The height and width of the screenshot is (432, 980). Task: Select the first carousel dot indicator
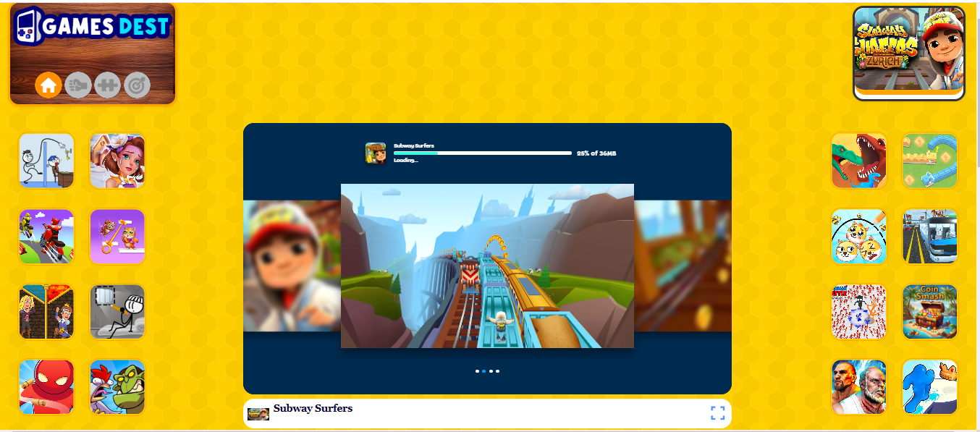[x=477, y=371]
